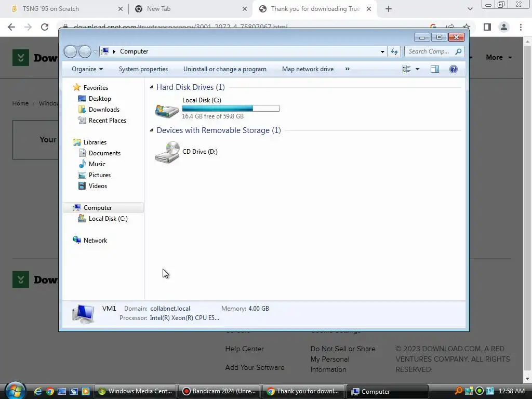Show the hidden toolbar commands via the double chevron

(x=347, y=69)
